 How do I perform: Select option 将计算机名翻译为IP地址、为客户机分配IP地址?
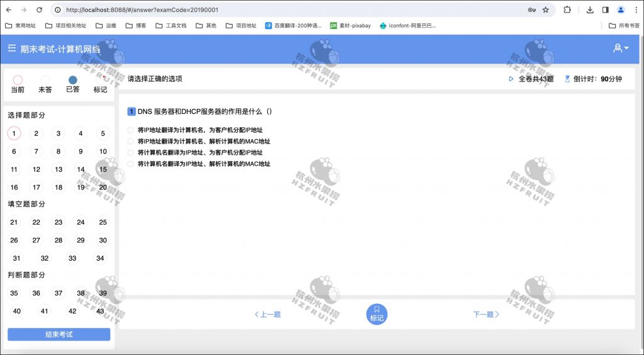(x=130, y=152)
